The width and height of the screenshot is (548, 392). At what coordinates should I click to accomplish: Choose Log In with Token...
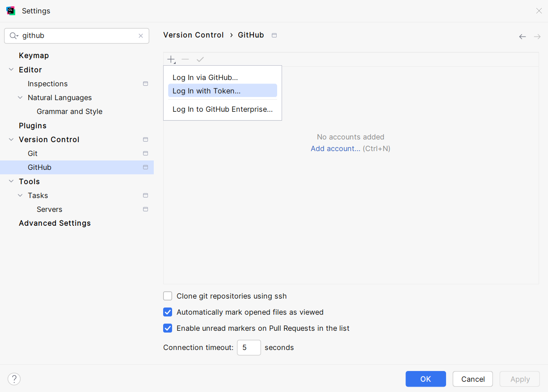[223, 91]
